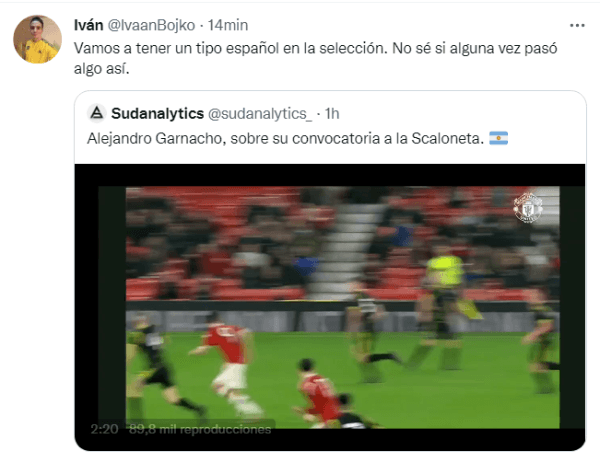This screenshot has width=600, height=462.
Task: Click the Sudanalytics triangle logo avatar
Action: pyautogui.click(x=97, y=113)
